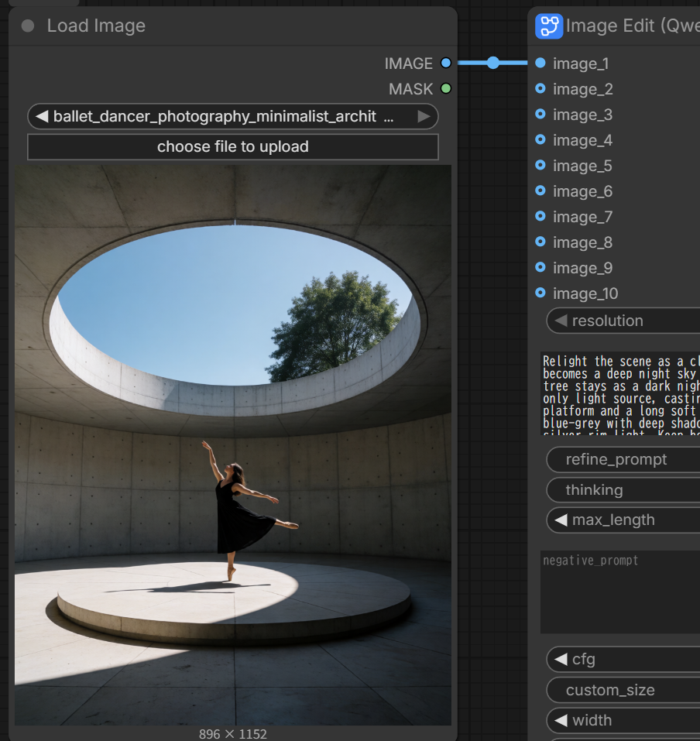
Task: Click the negative_prompt text area
Action: point(620,592)
